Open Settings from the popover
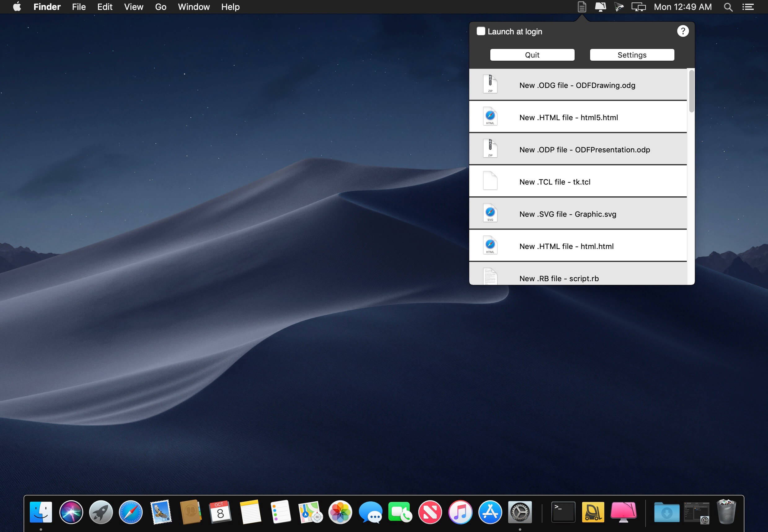 (632, 55)
